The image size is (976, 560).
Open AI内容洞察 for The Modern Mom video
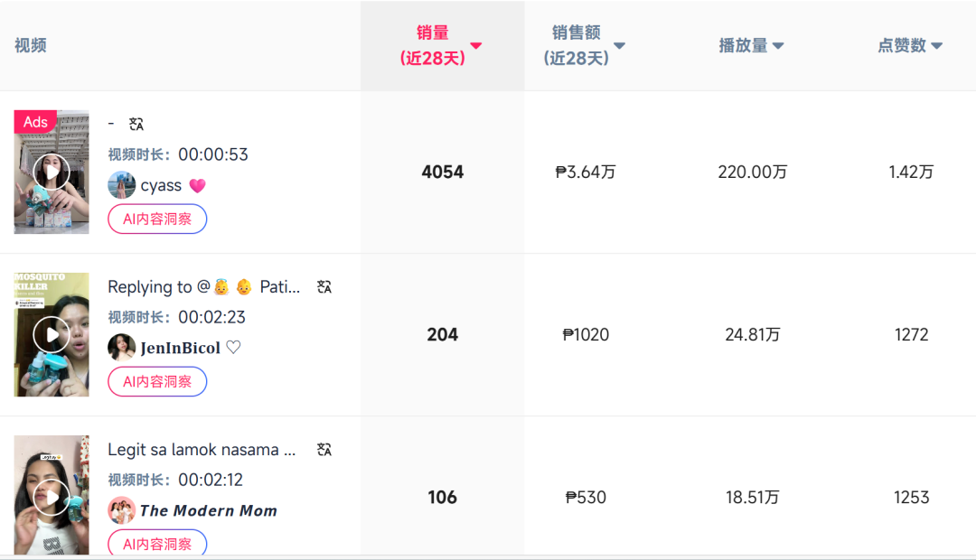[157, 544]
